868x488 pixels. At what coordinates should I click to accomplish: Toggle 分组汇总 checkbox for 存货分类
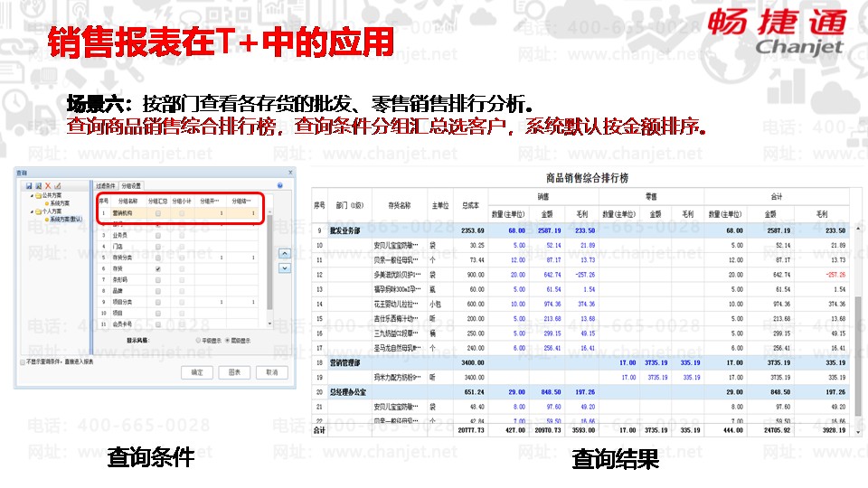[x=157, y=258]
